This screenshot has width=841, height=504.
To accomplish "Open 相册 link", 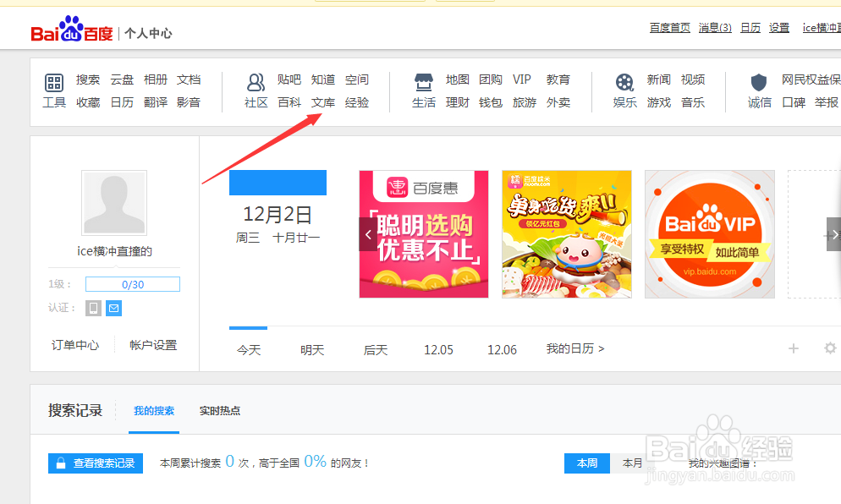I will click(x=156, y=79).
